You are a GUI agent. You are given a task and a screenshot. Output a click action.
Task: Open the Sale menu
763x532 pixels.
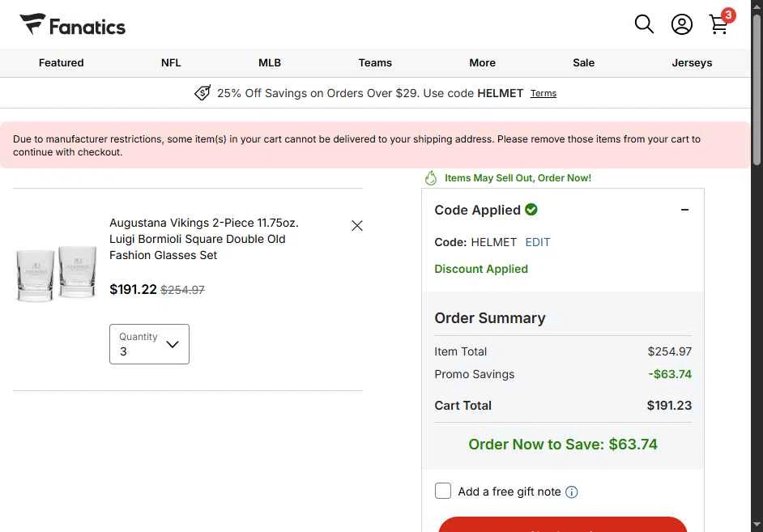(x=583, y=62)
